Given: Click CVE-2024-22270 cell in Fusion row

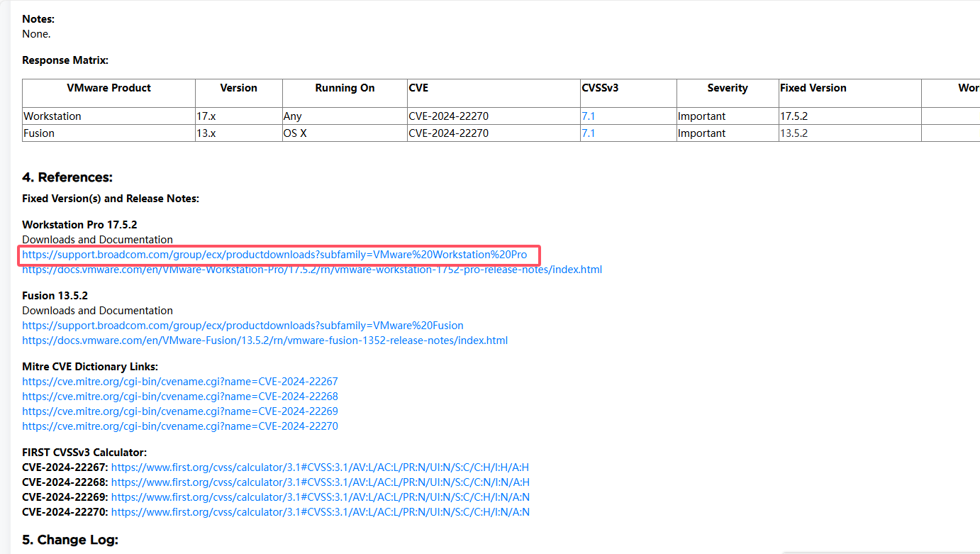Looking at the screenshot, I should click(x=494, y=133).
